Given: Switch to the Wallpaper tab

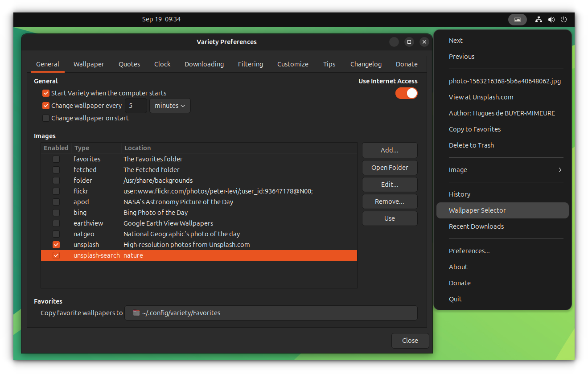Looking at the screenshot, I should pyautogui.click(x=89, y=64).
